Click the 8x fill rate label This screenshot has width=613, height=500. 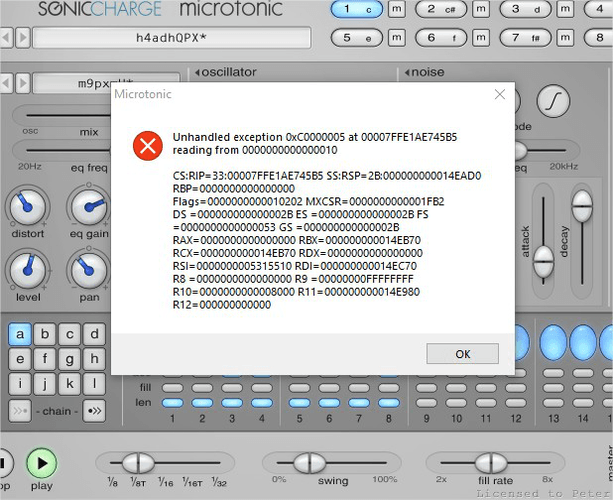[547, 479]
